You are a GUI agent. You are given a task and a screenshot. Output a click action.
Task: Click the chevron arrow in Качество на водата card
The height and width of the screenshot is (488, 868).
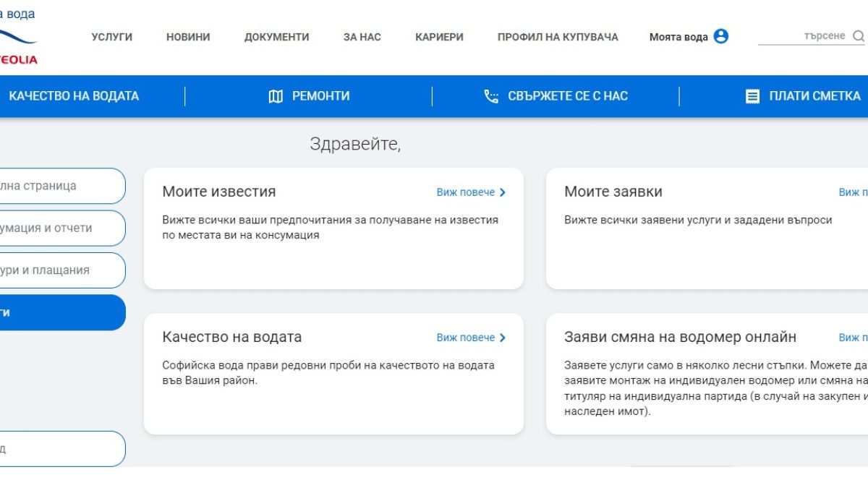tap(503, 338)
